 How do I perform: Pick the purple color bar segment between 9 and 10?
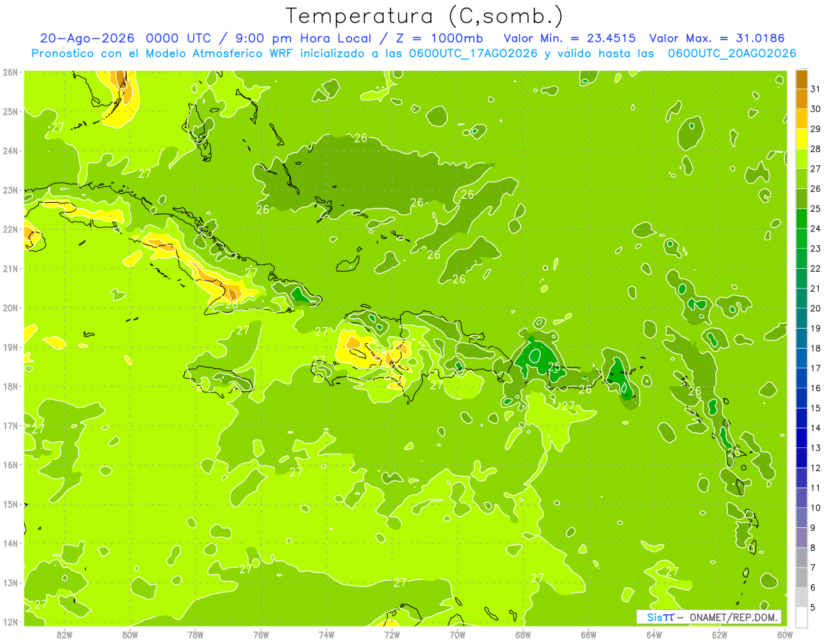coord(801,518)
